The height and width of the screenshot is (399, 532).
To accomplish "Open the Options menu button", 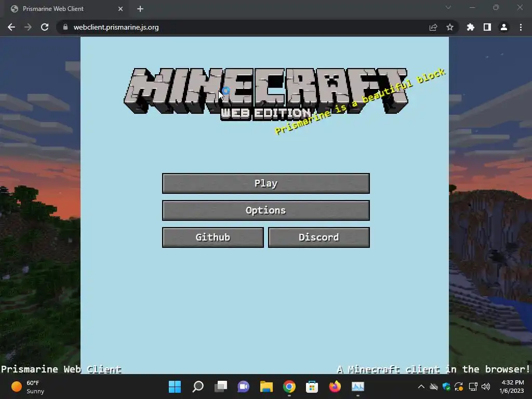I will coord(265,210).
